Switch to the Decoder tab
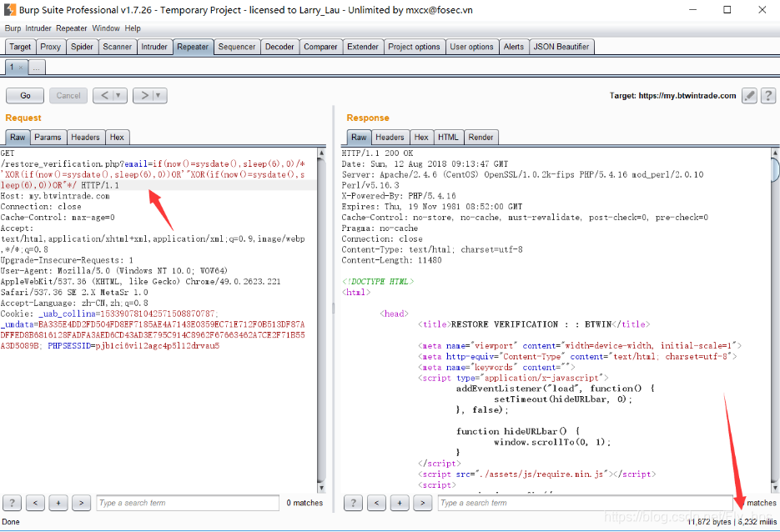Viewport: 780px width, 532px height. point(279,47)
